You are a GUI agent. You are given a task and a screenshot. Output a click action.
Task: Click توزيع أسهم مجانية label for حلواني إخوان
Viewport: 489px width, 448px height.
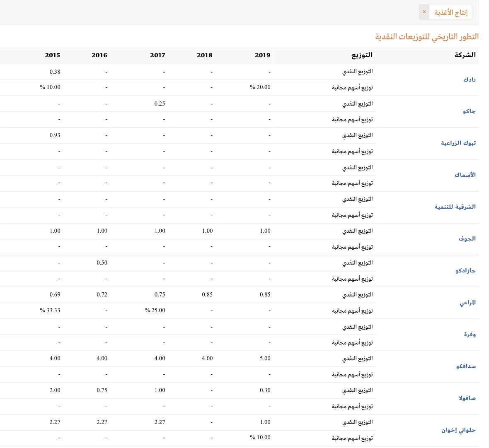tap(352, 438)
